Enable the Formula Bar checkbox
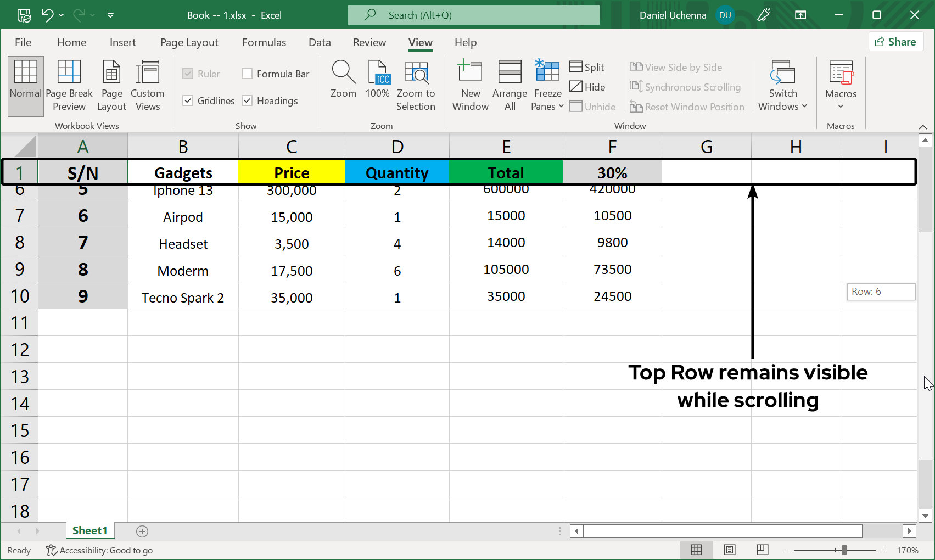Viewport: 935px width, 560px height. (x=247, y=74)
